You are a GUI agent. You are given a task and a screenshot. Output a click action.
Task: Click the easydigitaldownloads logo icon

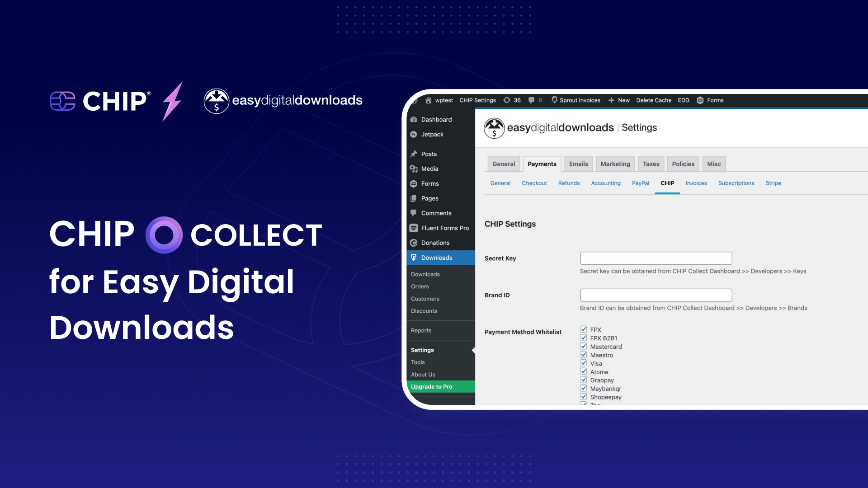pos(217,101)
